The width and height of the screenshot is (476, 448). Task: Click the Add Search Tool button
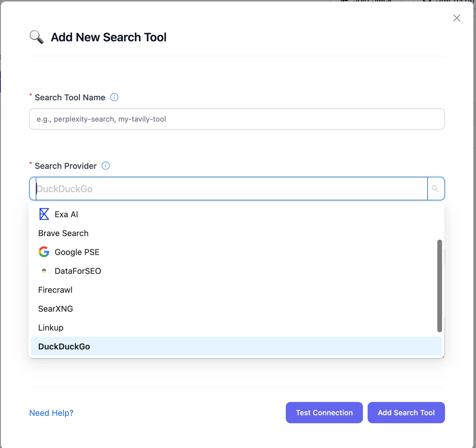tap(406, 413)
